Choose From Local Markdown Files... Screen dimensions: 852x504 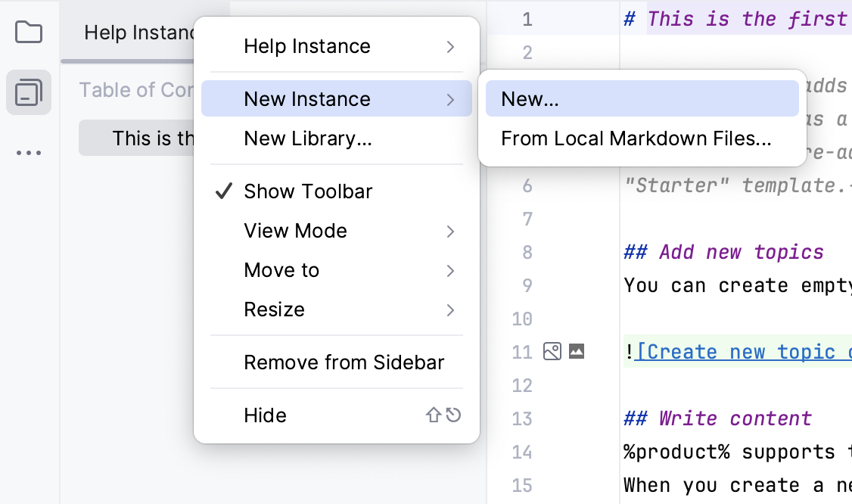tap(635, 138)
